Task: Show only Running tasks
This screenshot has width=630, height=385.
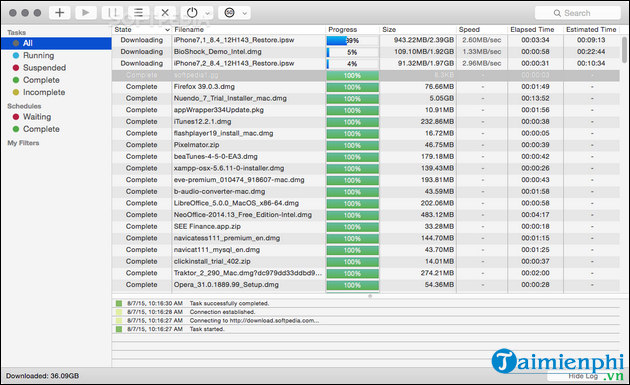Action: tap(38, 55)
